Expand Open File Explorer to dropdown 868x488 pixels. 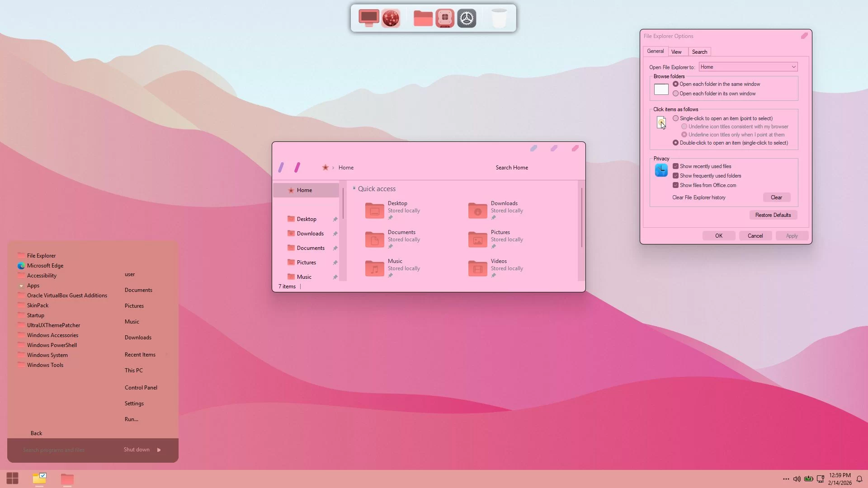click(793, 67)
